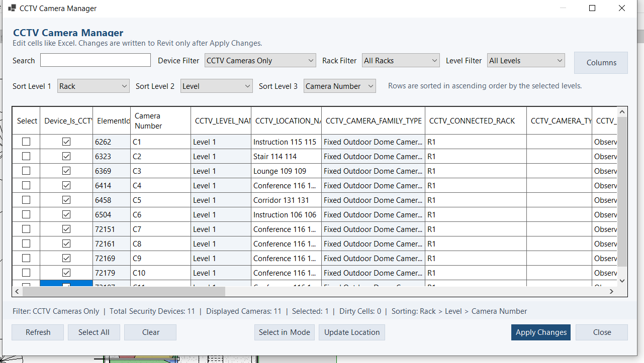The width and height of the screenshot is (644, 363).
Task: Select the empty CCTV_CAMERA_TY cell for C2
Action: coord(559,156)
